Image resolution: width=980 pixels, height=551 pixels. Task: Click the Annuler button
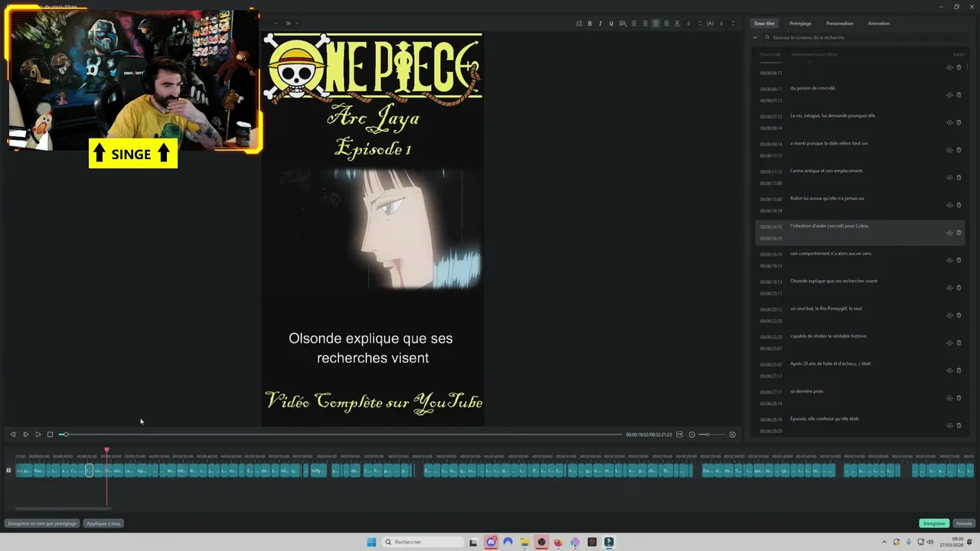(x=964, y=523)
